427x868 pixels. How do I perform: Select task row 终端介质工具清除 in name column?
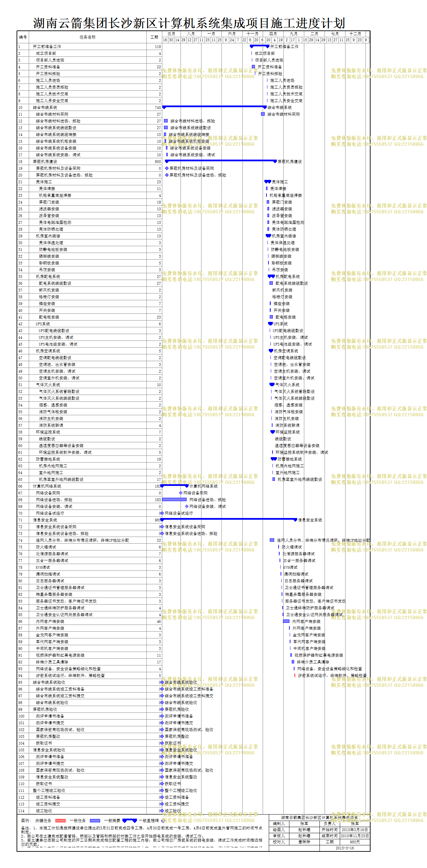pyautogui.click(x=87, y=662)
